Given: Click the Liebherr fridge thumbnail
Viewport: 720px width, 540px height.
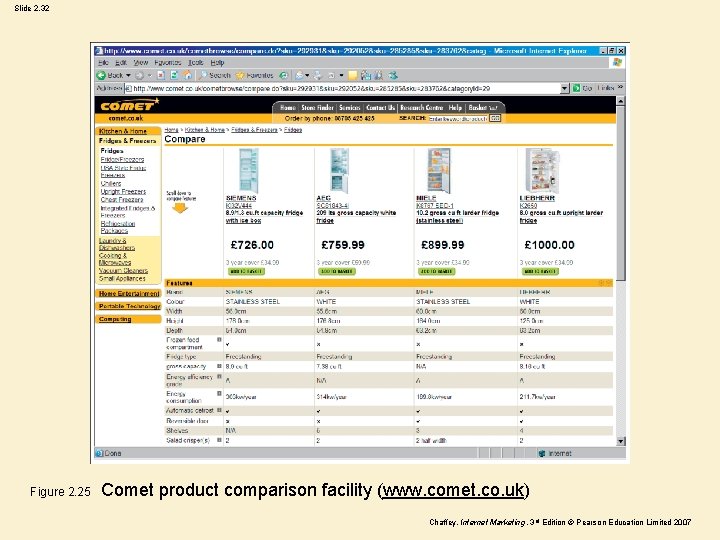Looking at the screenshot, I should tap(542, 170).
